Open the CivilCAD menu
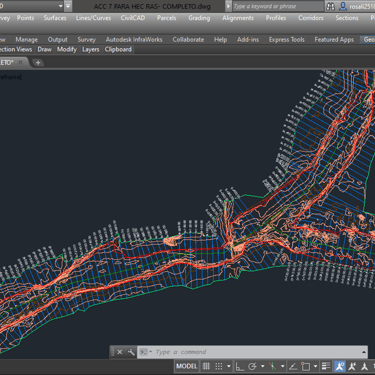 point(133,18)
